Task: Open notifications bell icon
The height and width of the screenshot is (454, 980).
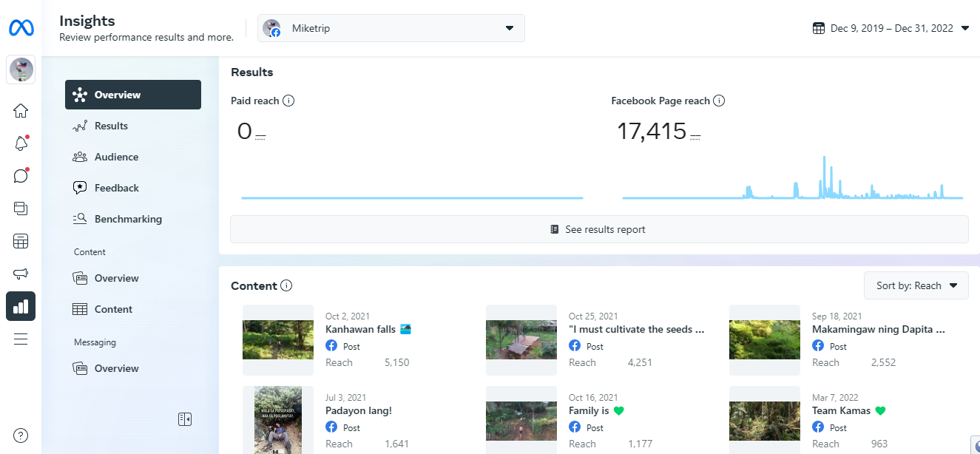Action: click(x=21, y=143)
